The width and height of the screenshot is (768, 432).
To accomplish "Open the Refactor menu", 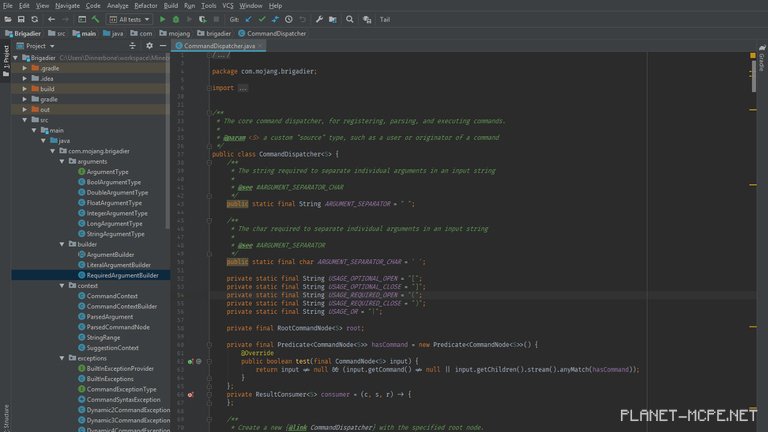I will (146, 5).
